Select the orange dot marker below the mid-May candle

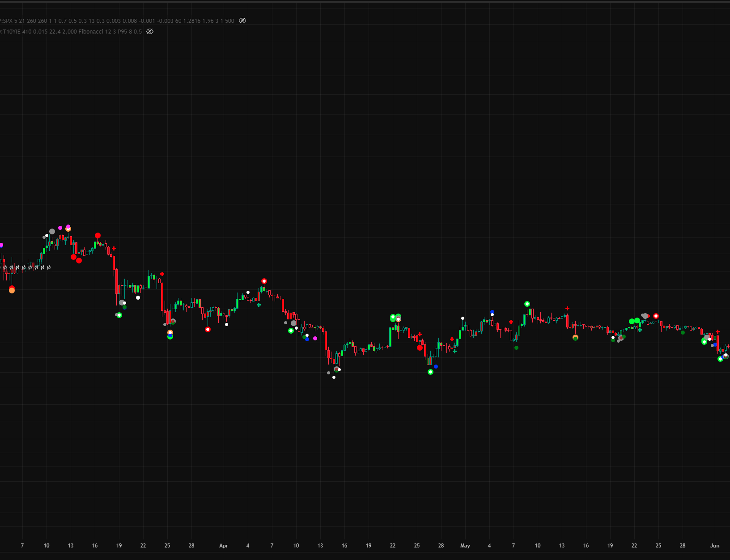point(575,337)
